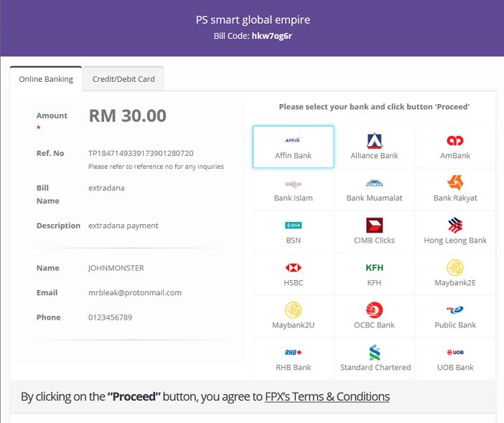Click the 'Please refer to reference no' note
This screenshot has width=504, height=423.
[156, 167]
